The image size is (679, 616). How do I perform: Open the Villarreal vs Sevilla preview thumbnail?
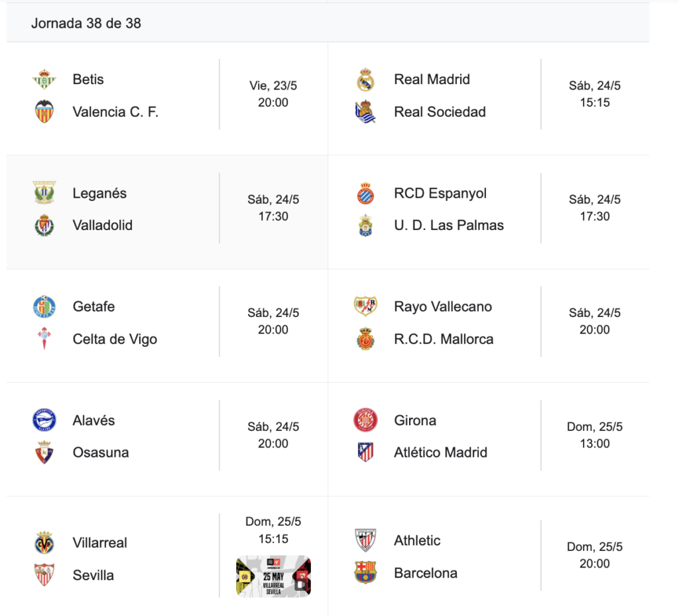click(273, 576)
